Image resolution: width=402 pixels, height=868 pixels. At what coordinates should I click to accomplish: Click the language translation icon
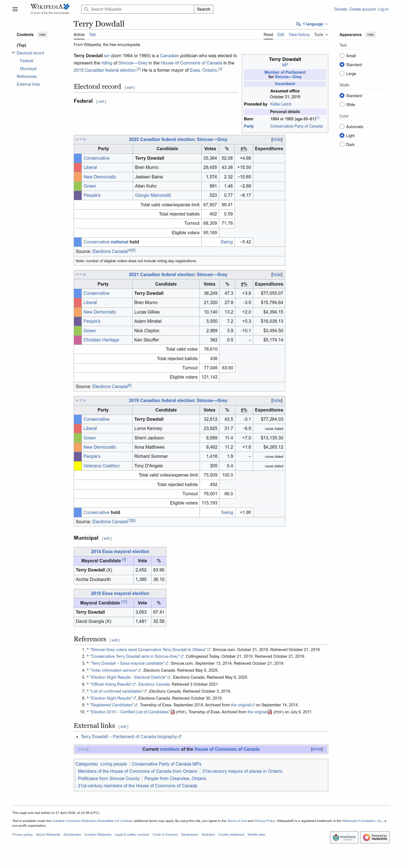[298, 24]
